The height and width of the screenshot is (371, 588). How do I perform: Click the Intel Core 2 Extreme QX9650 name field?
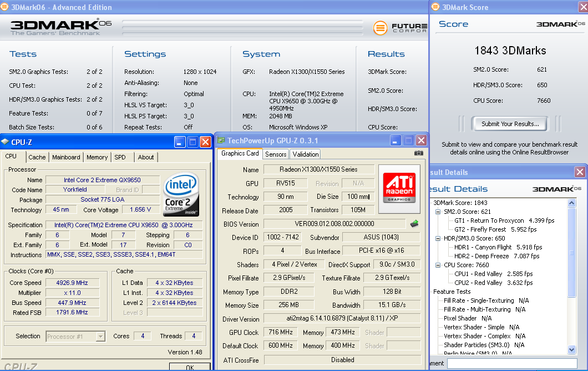tap(103, 180)
